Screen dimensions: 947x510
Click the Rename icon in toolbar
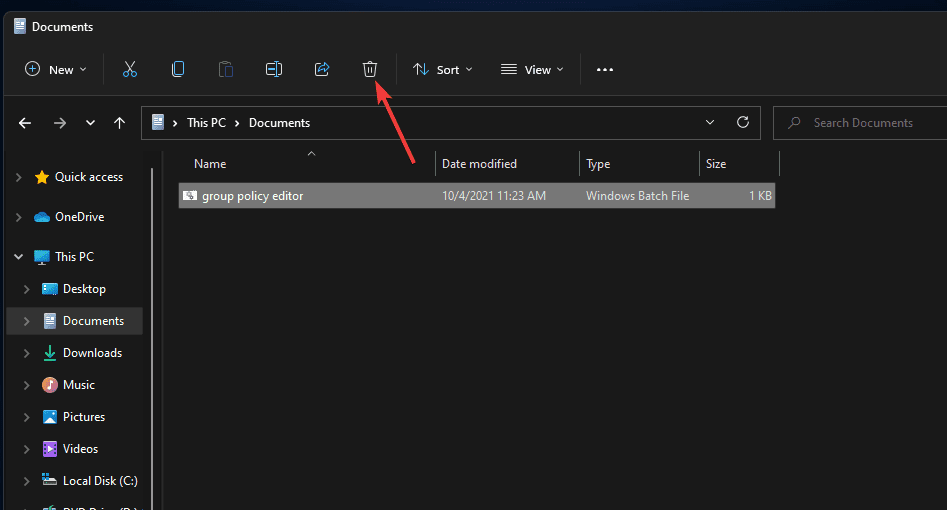274,69
